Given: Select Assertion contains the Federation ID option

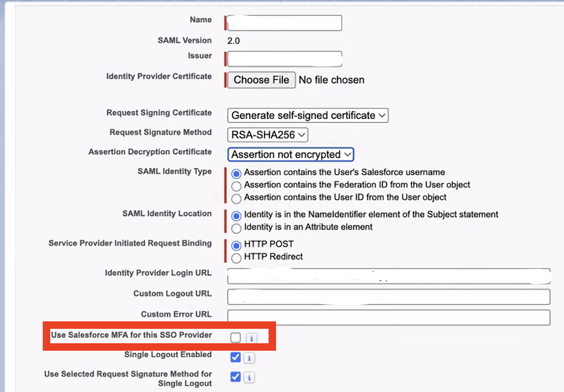Looking at the screenshot, I should pos(236,186).
